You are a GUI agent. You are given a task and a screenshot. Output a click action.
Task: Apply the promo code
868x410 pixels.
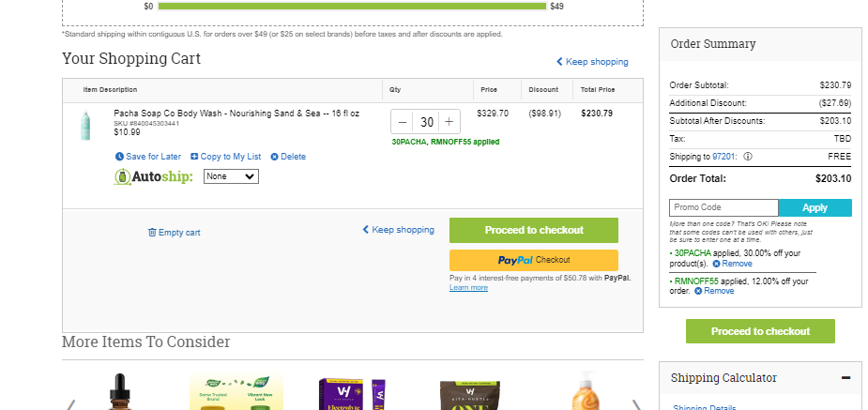click(815, 207)
